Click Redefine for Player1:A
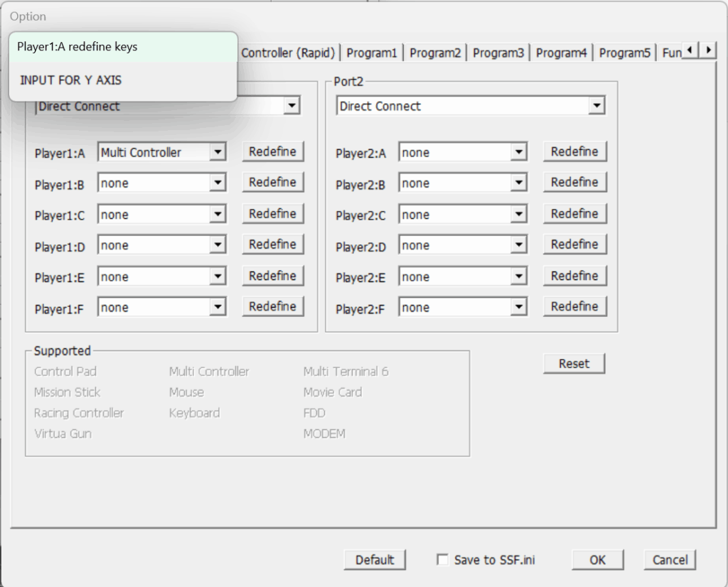This screenshot has height=587, width=728. pos(272,151)
